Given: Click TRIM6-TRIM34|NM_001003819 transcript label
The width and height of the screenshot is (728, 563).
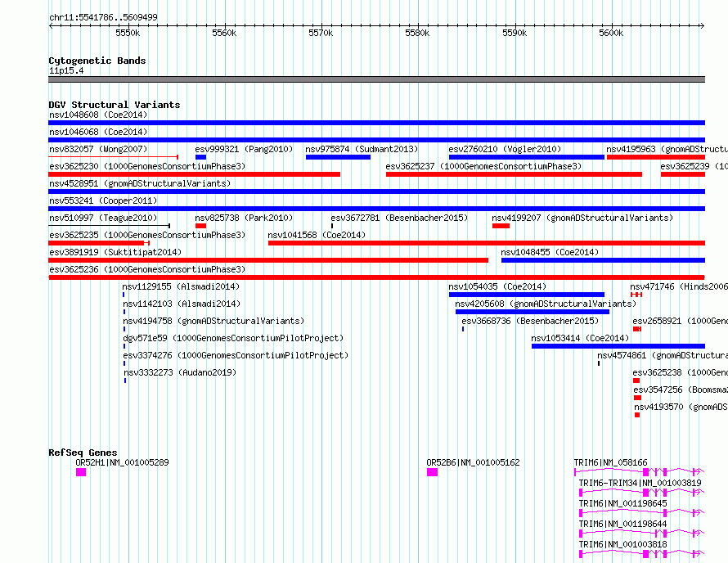Looking at the screenshot, I should click(x=640, y=483).
